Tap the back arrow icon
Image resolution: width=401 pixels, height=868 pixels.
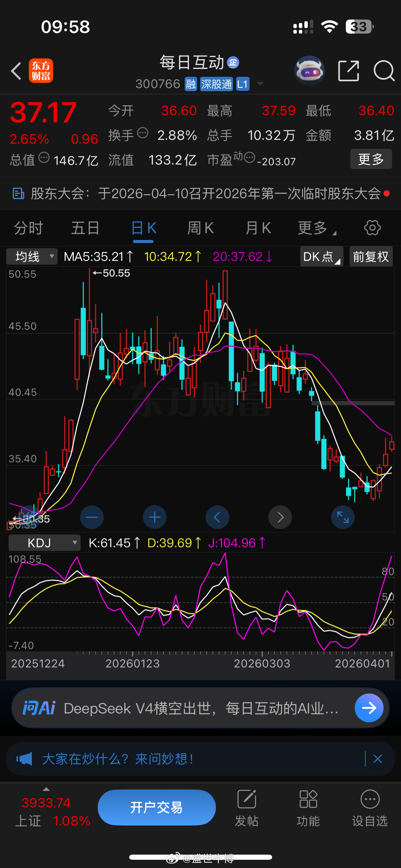point(16,71)
